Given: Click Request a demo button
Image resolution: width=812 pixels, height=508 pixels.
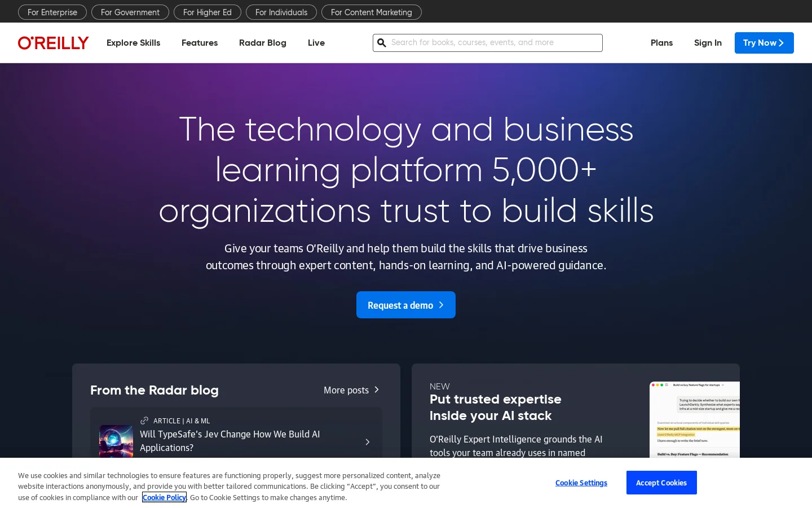Looking at the screenshot, I should (406, 305).
